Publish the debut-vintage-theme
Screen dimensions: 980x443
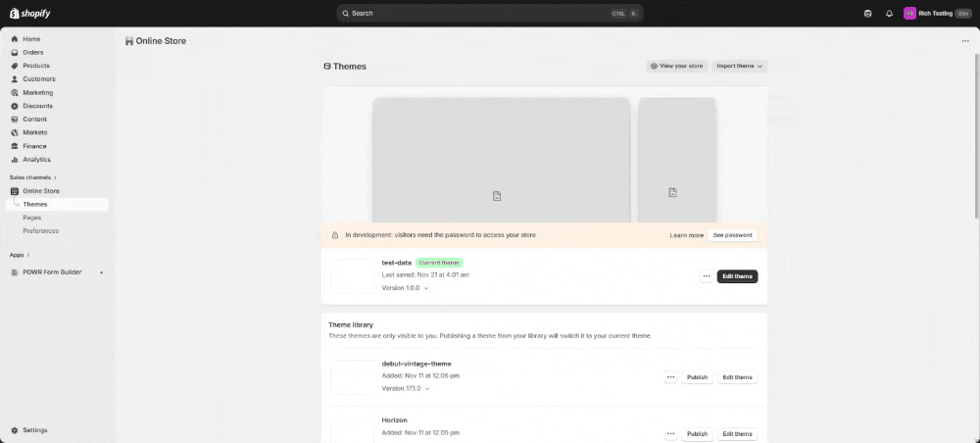697,377
